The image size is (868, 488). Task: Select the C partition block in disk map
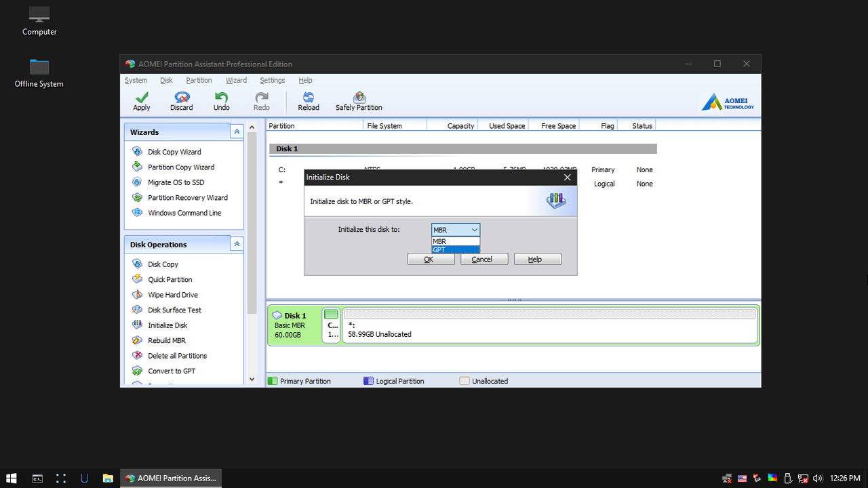(331, 325)
